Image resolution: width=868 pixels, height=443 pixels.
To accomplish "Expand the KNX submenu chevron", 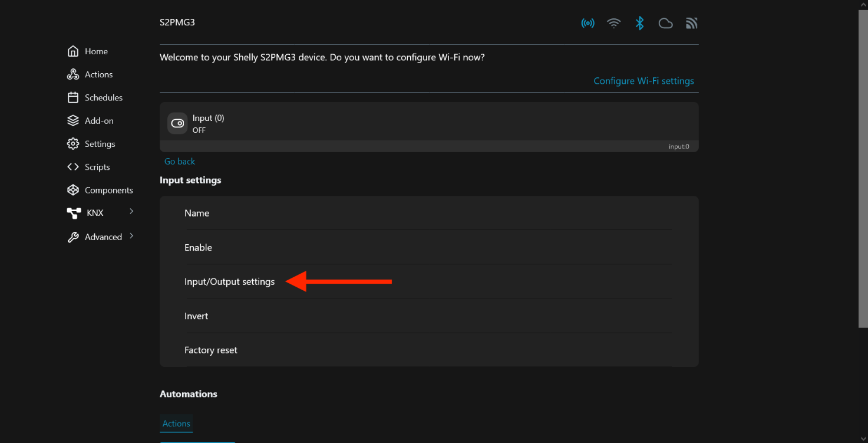I will pos(131,211).
